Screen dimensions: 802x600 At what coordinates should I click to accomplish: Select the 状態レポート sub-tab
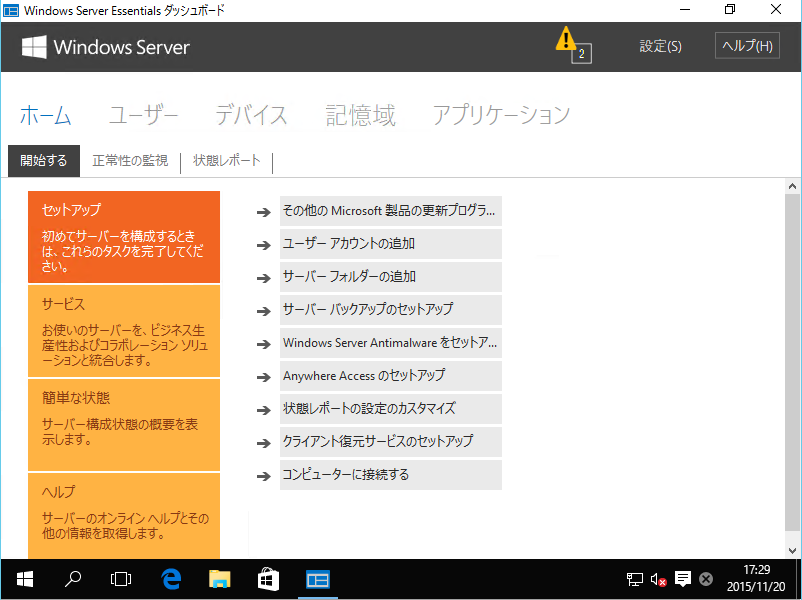227,161
